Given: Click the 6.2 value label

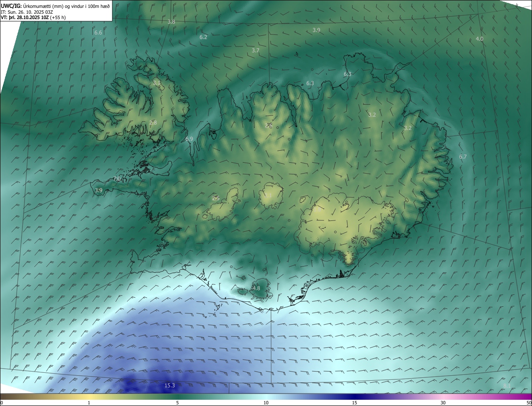Looking at the screenshot, I should pyautogui.click(x=203, y=37).
